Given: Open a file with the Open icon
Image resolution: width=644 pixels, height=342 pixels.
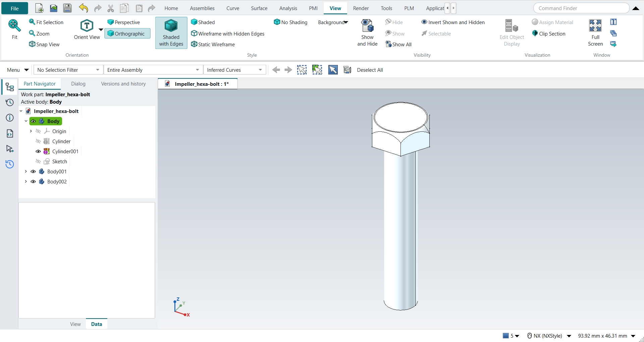Looking at the screenshot, I should point(54,8).
